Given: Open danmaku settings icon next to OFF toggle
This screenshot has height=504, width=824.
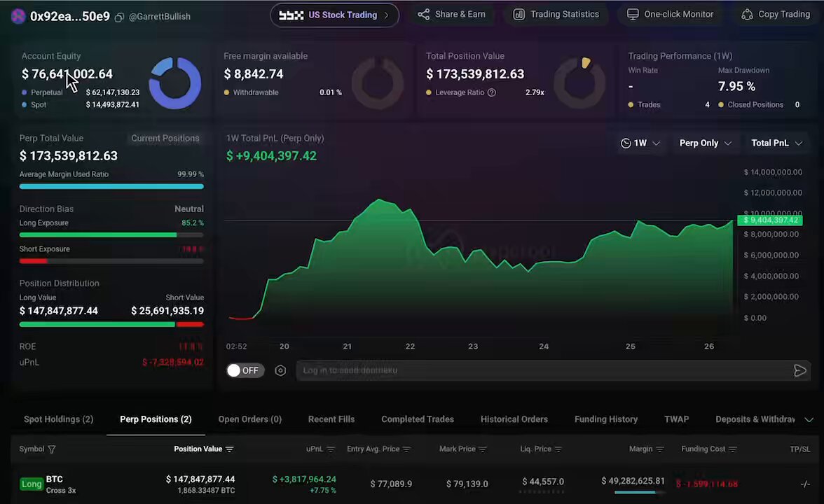Looking at the screenshot, I should pyautogui.click(x=280, y=371).
